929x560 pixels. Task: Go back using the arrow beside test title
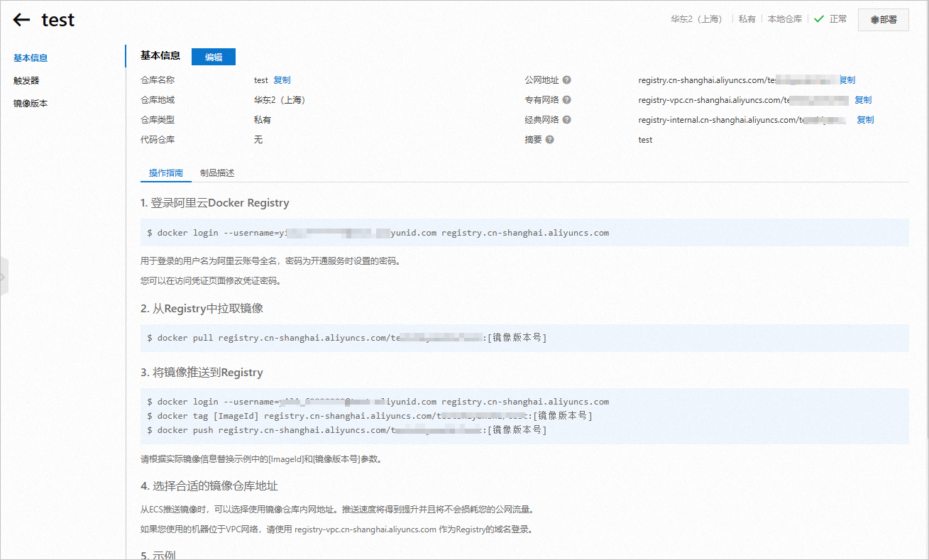pos(22,20)
